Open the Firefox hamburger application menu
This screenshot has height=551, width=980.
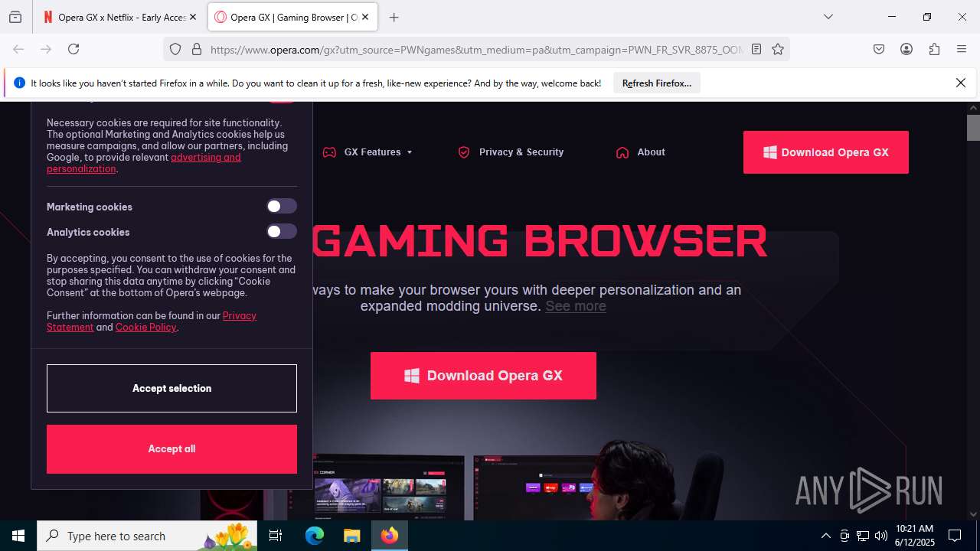(962, 49)
